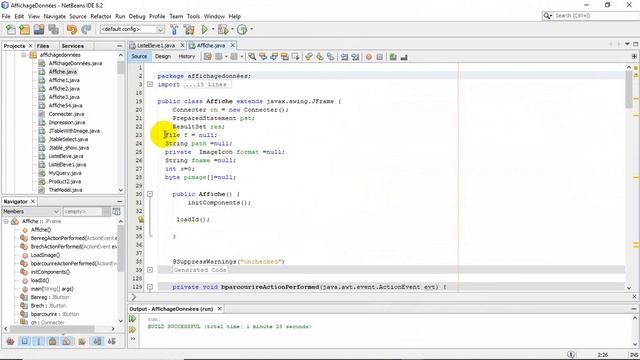Open the File menu
Image resolution: width=640 pixels, height=360 pixels.
(x=6, y=16)
